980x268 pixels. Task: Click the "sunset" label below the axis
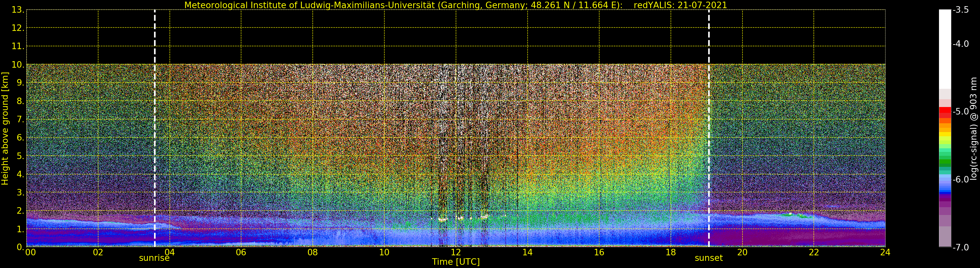tap(708, 258)
